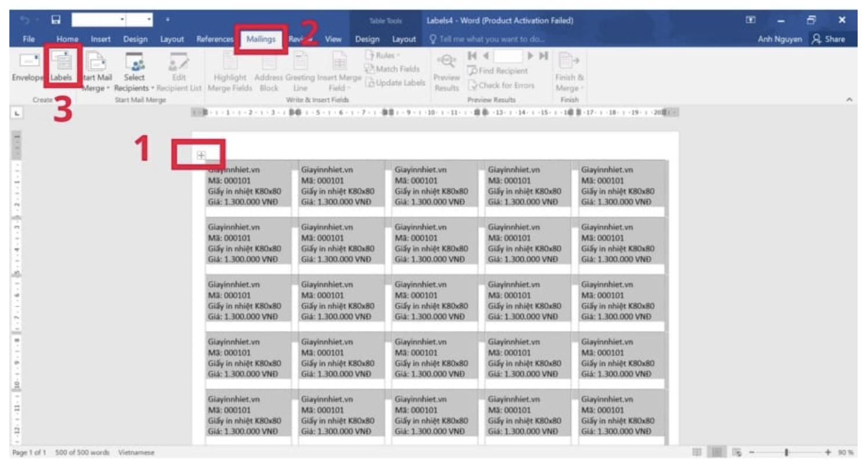Viewport: 868px width, 473px height.
Task: Click the Share button
Action: coord(829,39)
